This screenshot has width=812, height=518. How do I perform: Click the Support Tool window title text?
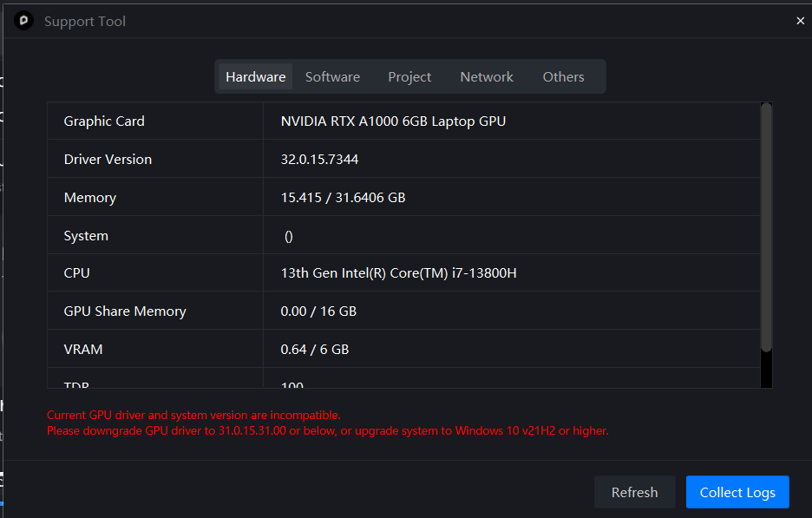click(85, 21)
